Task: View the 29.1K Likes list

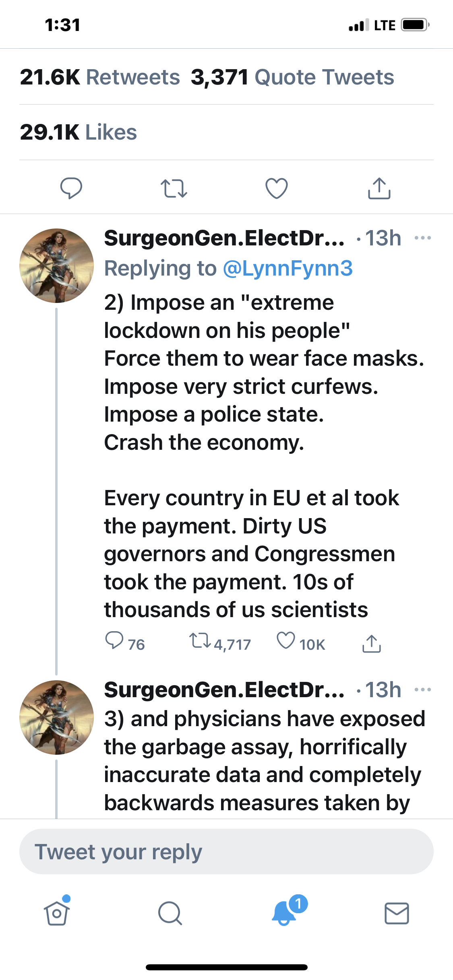Action: pos(79,132)
